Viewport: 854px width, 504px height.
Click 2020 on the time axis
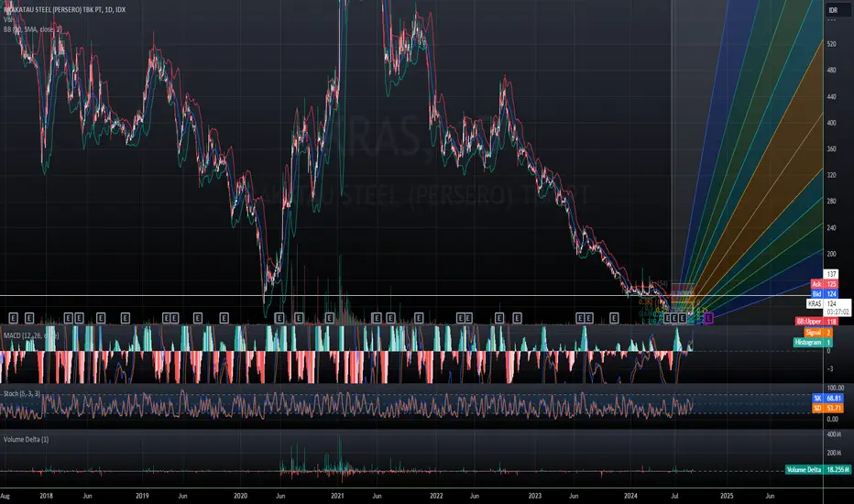(240, 496)
